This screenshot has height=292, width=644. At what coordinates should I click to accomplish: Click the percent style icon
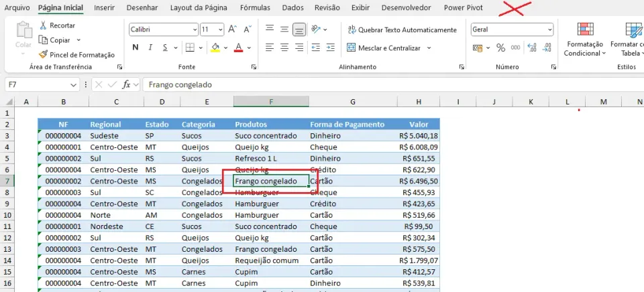pyautogui.click(x=500, y=48)
